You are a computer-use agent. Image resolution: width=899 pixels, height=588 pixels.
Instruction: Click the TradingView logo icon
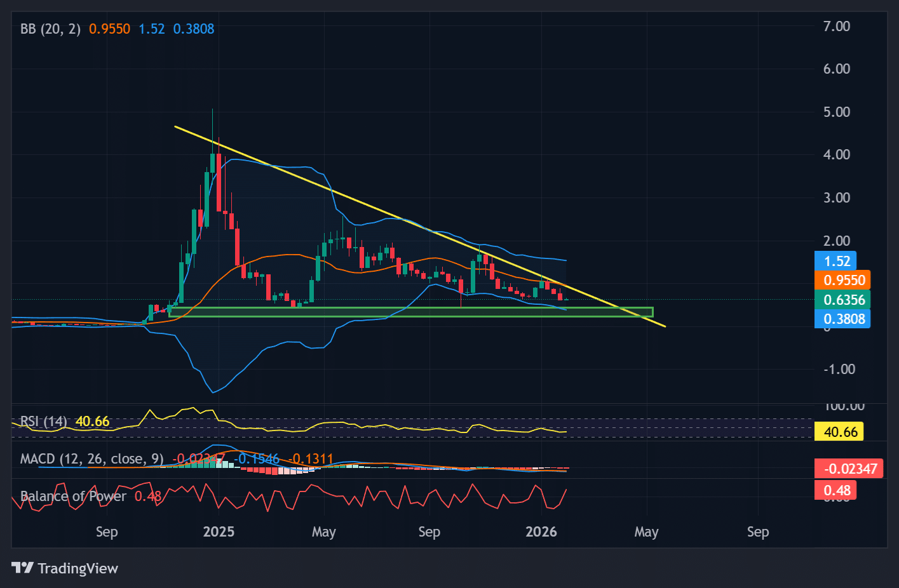pyautogui.click(x=22, y=568)
